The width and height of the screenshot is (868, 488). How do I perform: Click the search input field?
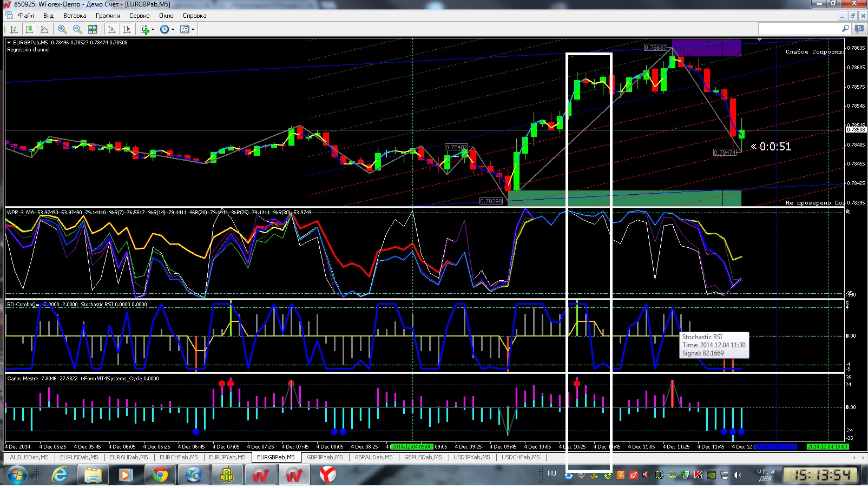click(799, 29)
